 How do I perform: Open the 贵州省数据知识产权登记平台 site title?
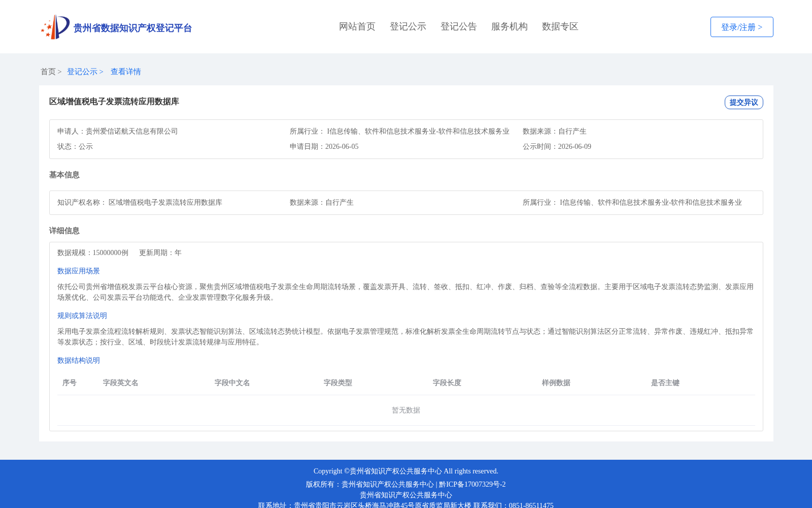coord(132,28)
